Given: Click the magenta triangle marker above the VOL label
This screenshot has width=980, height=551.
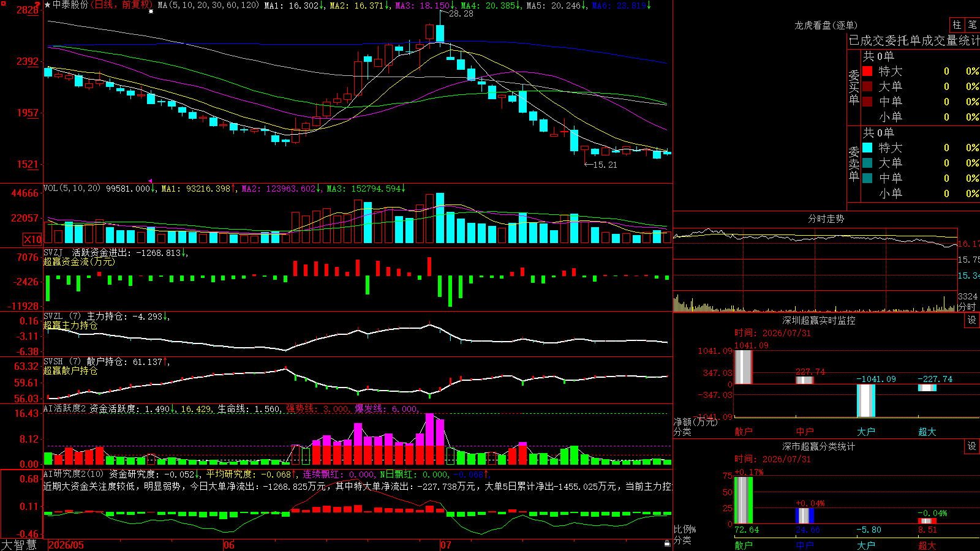Looking at the screenshot, I should click(x=151, y=181).
